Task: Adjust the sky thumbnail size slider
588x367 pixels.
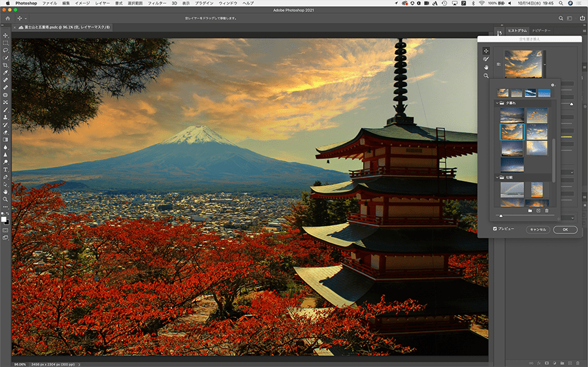Action: (x=501, y=215)
